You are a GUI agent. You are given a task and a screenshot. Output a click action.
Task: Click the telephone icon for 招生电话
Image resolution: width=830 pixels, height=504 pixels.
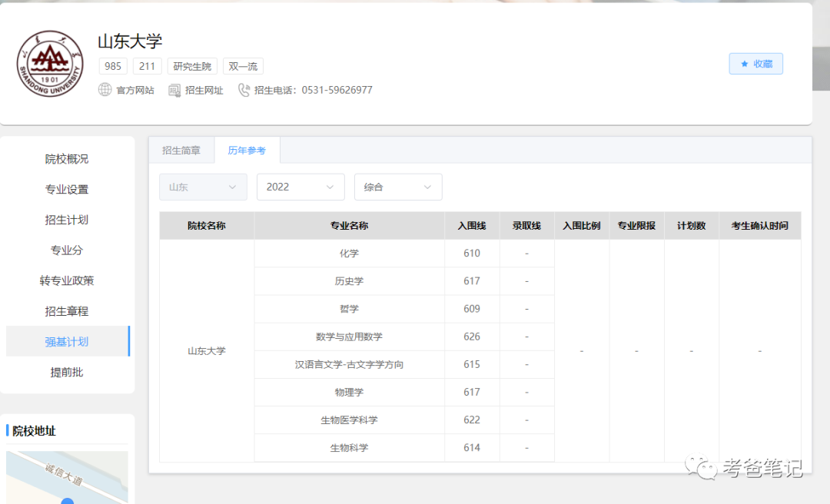244,90
